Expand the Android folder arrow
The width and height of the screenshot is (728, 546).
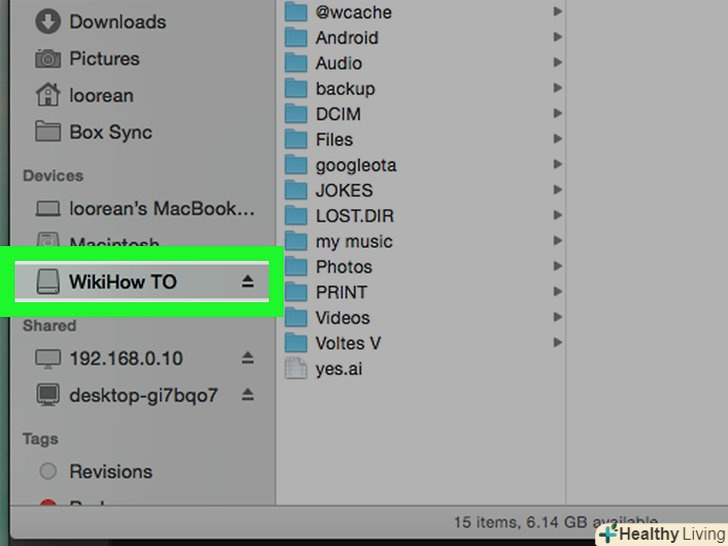[558, 37]
